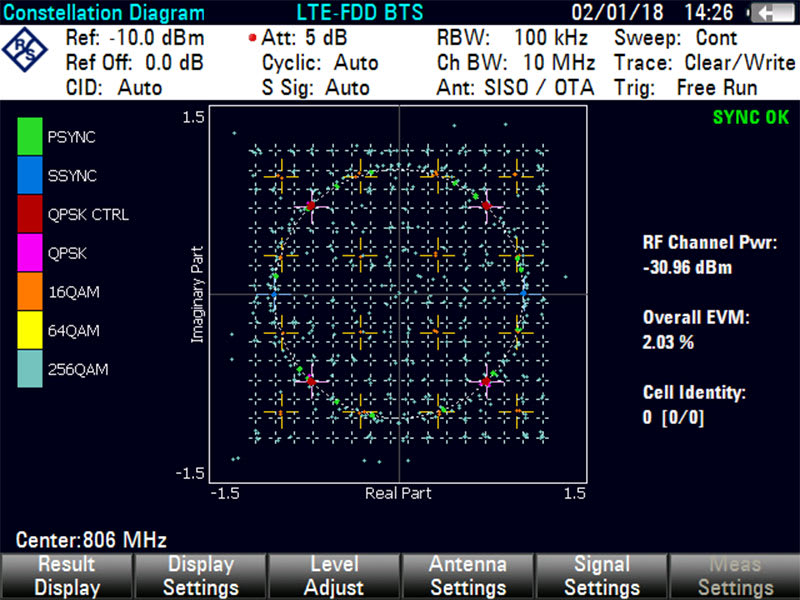The image size is (800, 600).
Task: Click the Constellation Diagram title
Action: [104, 13]
